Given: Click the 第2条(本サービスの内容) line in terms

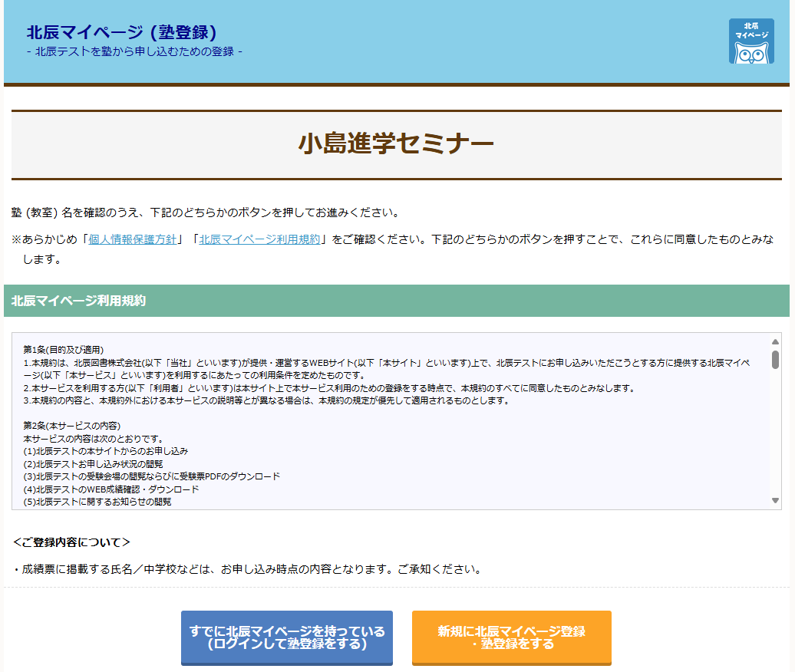Looking at the screenshot, I should pyautogui.click(x=71, y=426).
